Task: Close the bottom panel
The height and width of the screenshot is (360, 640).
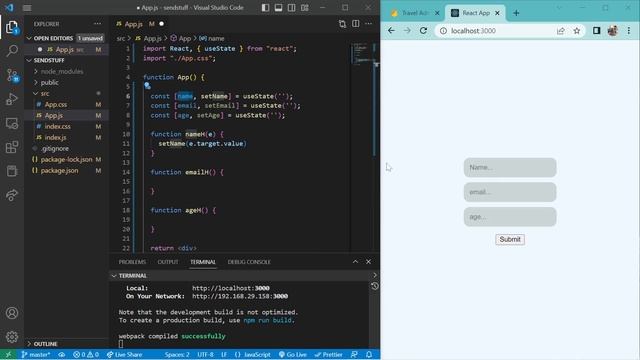Action: coord(368,262)
